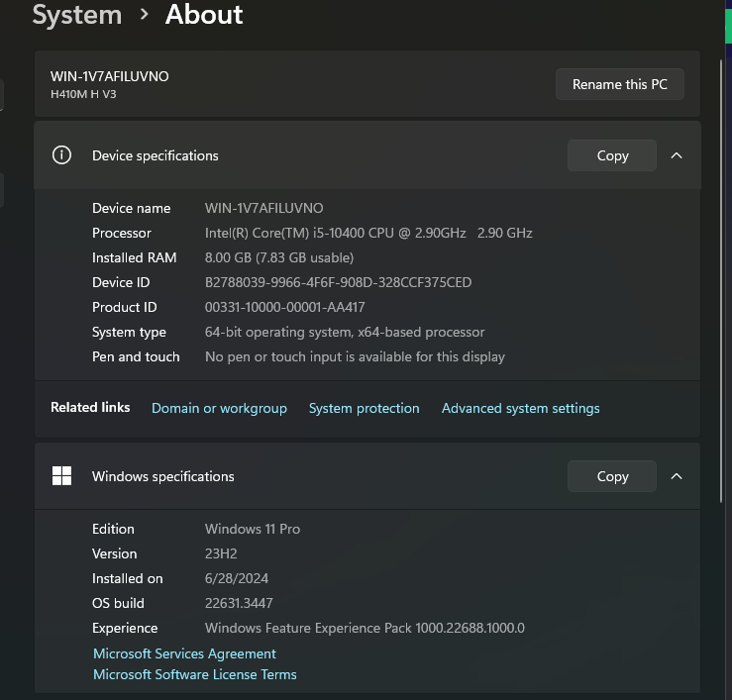Screen dimensions: 732x700
Task: Go back to System in the breadcrumb
Action: (76, 15)
